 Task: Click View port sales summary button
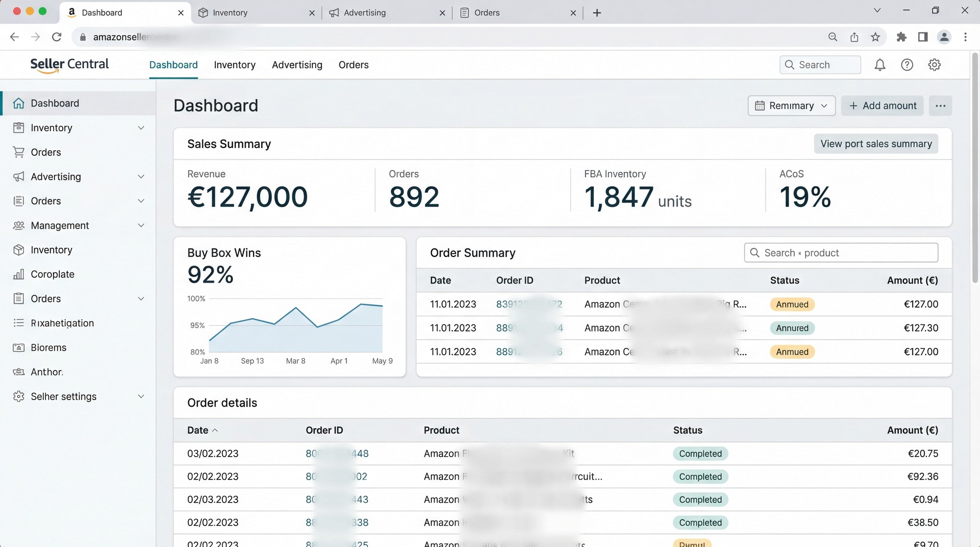click(876, 144)
